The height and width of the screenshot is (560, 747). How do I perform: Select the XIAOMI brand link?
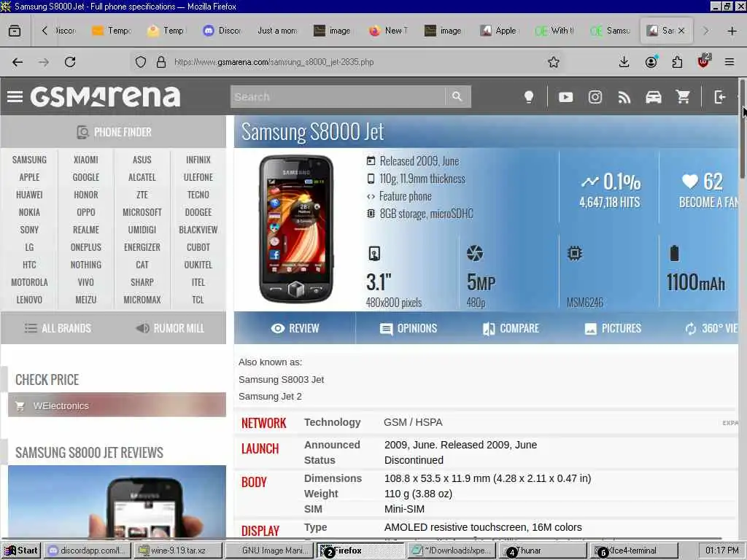coord(86,160)
